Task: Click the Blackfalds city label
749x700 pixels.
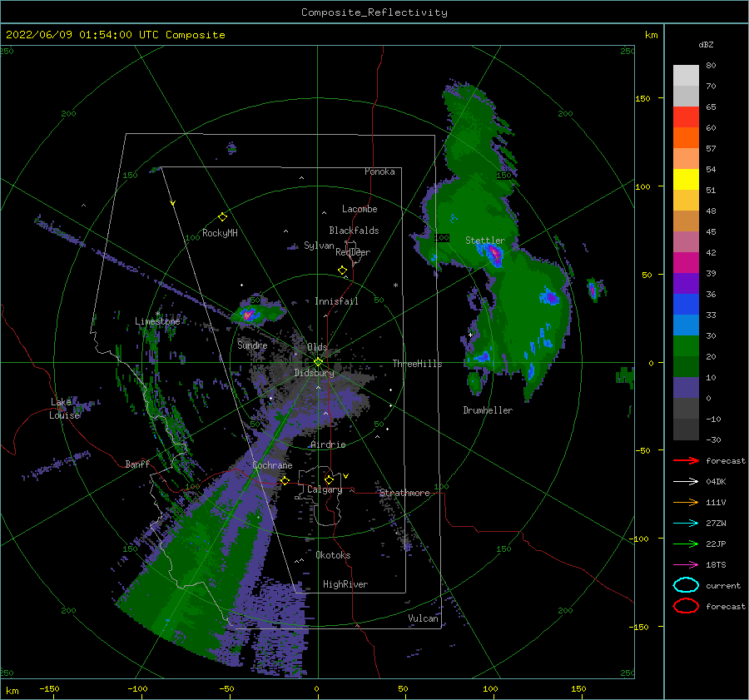Action: tap(354, 231)
